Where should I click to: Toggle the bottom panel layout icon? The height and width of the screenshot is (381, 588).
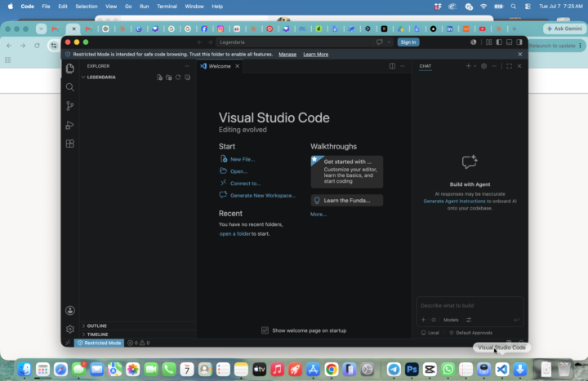pyautogui.click(x=510, y=42)
